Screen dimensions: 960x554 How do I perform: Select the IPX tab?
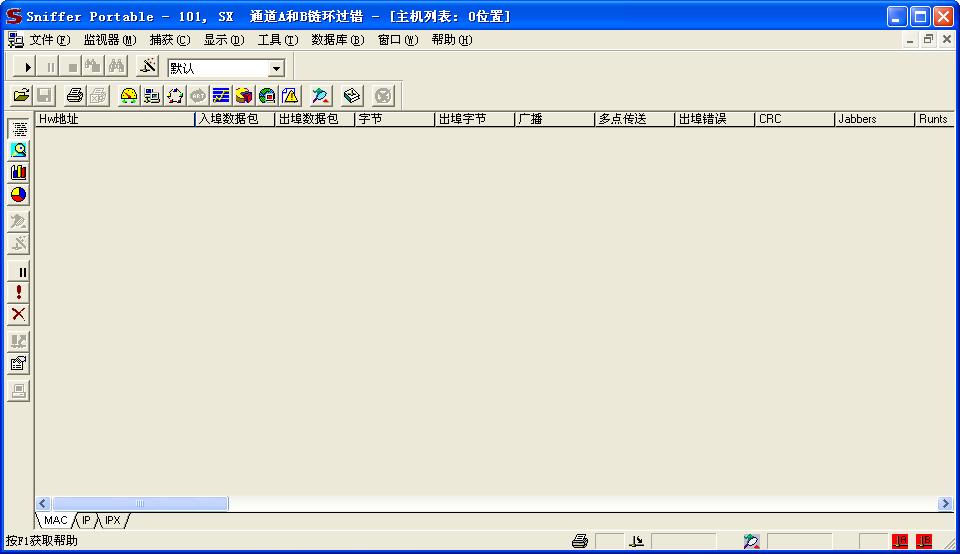click(113, 520)
